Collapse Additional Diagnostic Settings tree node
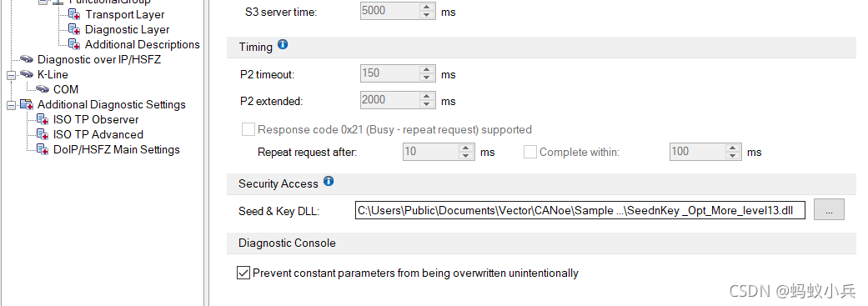Image resolution: width=868 pixels, height=306 pixels. point(11,104)
